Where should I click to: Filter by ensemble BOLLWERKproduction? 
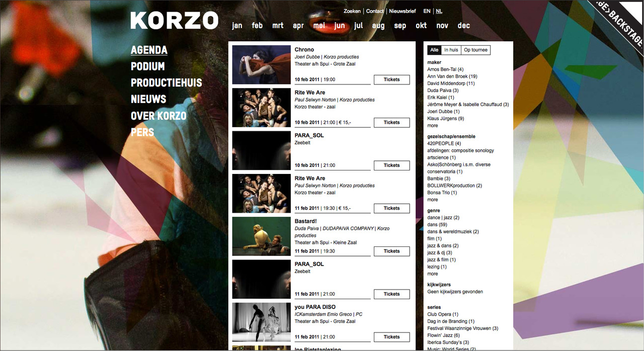[455, 186]
